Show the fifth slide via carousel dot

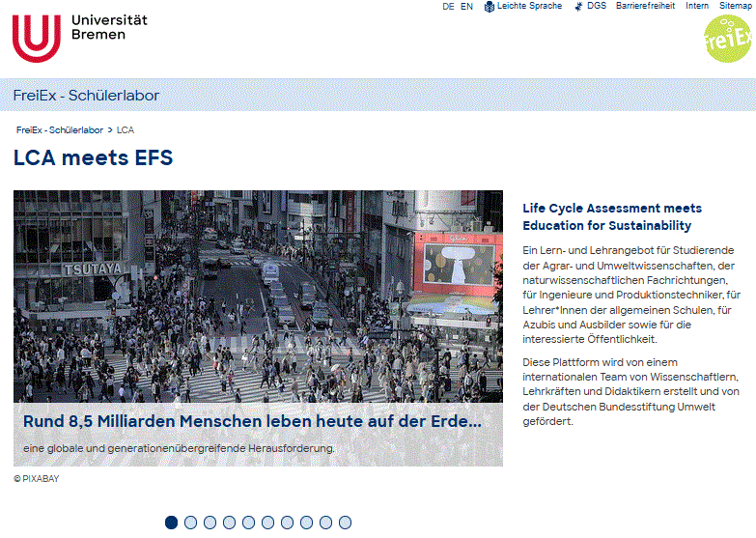tap(249, 523)
